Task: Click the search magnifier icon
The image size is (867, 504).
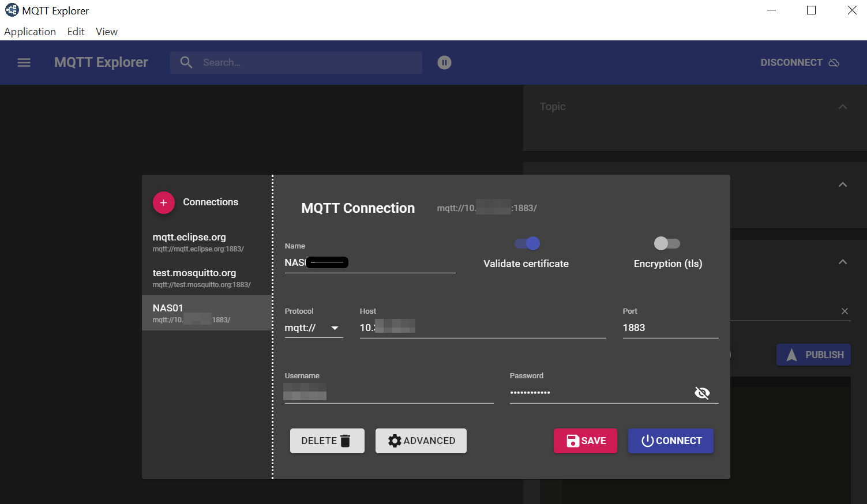Action: [x=186, y=62]
